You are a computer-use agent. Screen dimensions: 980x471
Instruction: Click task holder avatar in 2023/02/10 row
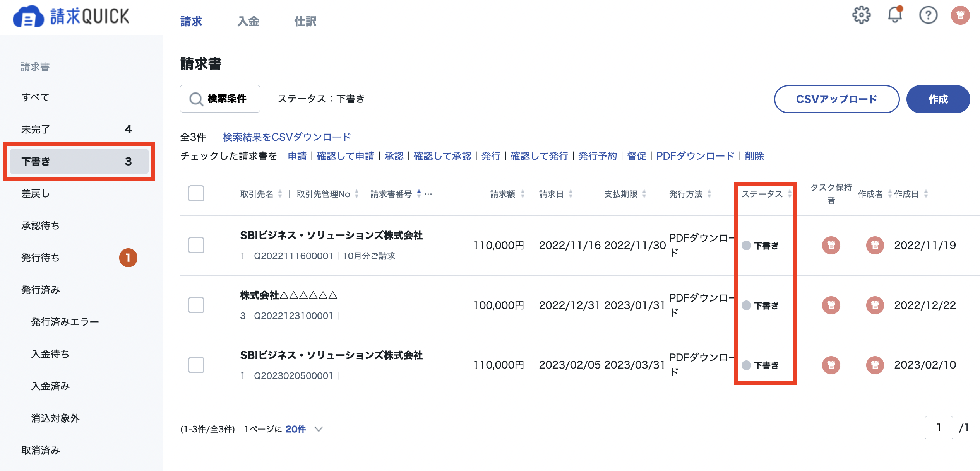831,365
